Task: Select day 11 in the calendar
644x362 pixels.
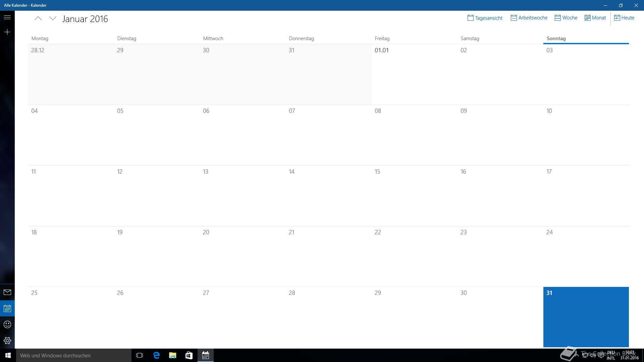Action: tap(71, 196)
